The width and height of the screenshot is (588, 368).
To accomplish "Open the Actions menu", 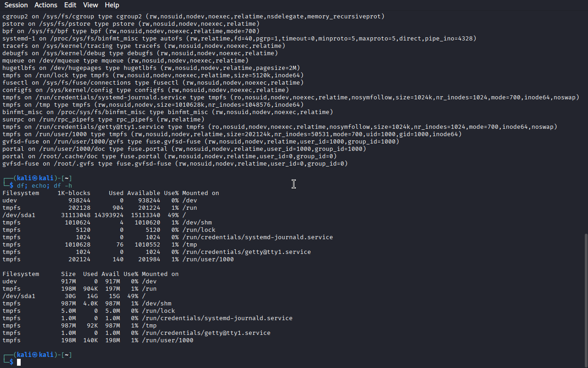I will coord(45,5).
